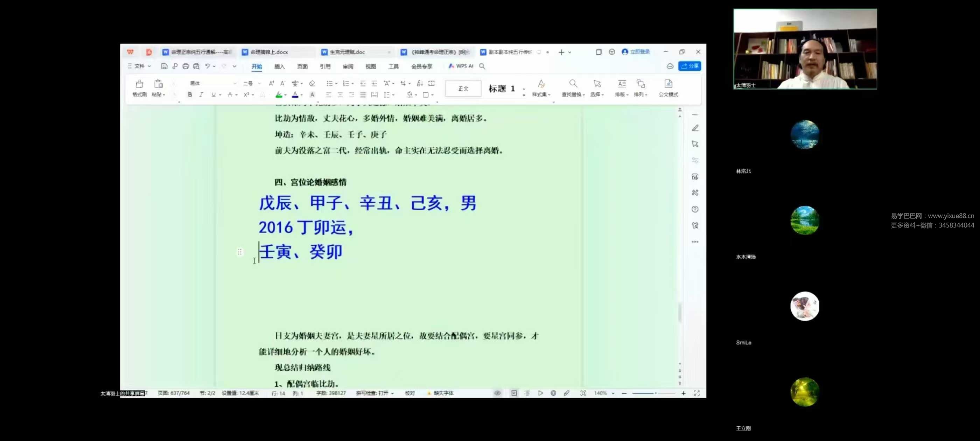Open the official document mode (公文模式) icon

pos(668,84)
